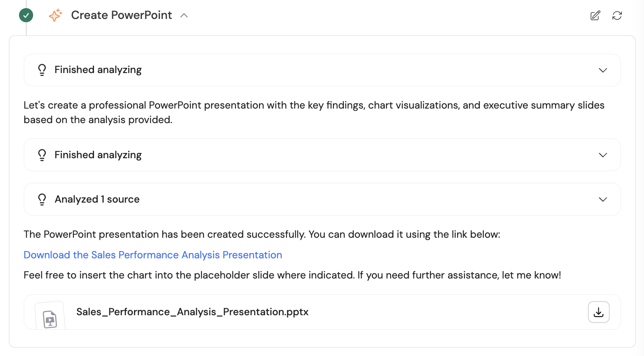This screenshot has height=356, width=644.
Task: Expand the first Finished analyzing panel
Action: (x=603, y=70)
